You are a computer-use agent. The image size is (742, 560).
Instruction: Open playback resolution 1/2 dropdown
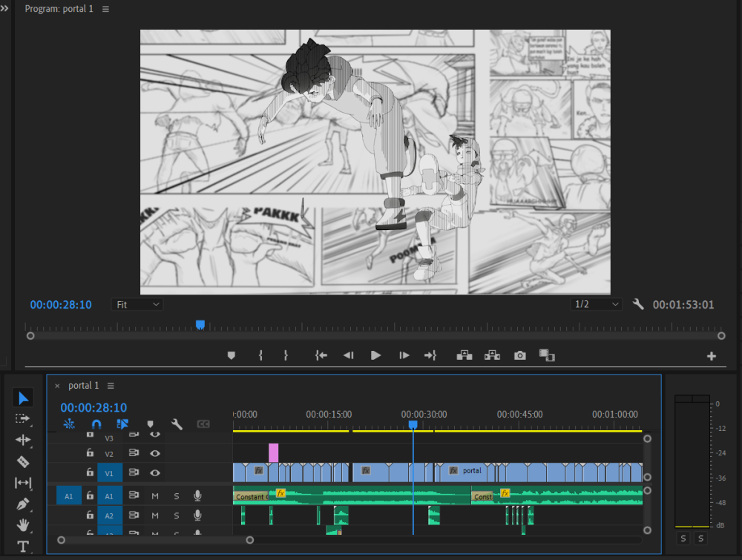[x=597, y=304]
